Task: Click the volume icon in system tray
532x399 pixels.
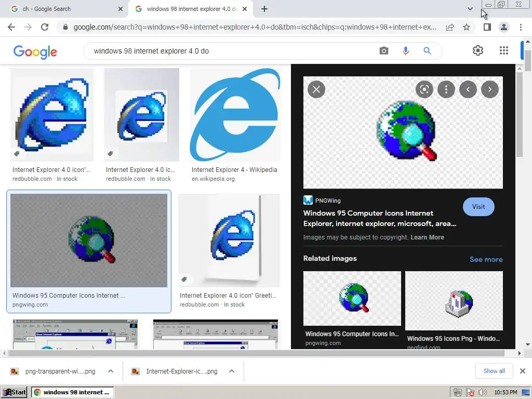Action: 482,393
